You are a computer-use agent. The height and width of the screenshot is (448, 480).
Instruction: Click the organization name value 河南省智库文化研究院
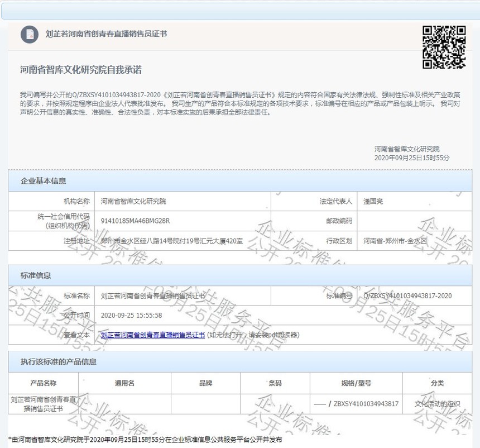tap(133, 201)
